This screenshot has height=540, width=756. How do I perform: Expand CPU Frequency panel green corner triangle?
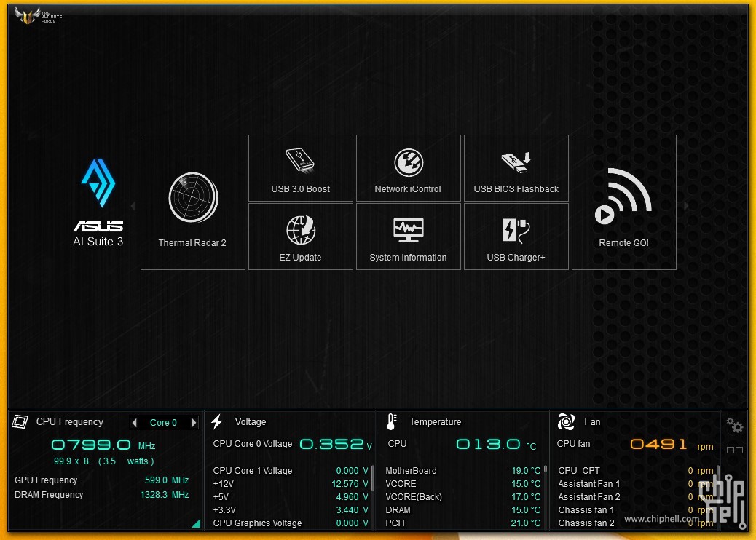click(197, 523)
